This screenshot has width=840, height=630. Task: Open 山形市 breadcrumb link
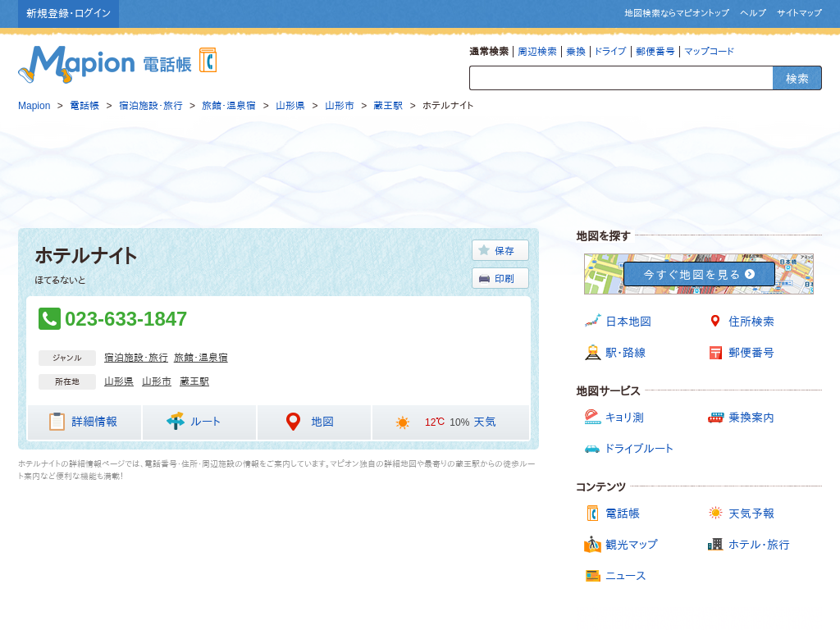[x=340, y=106]
